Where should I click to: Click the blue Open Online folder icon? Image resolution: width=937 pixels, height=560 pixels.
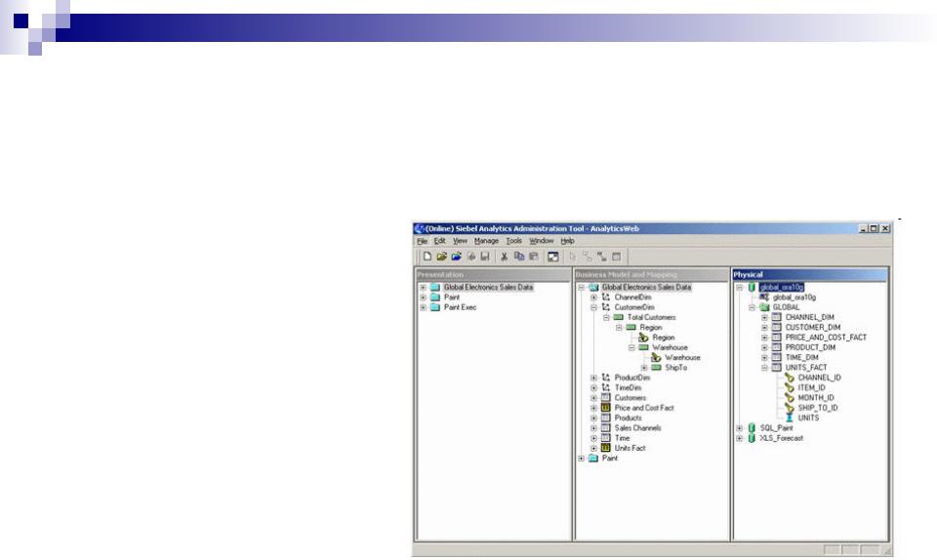coord(456,257)
